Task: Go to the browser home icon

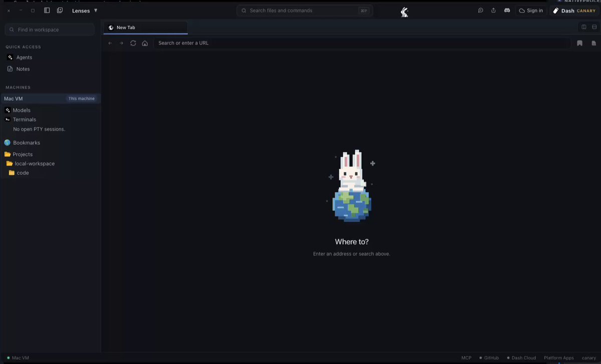Action: pos(145,43)
